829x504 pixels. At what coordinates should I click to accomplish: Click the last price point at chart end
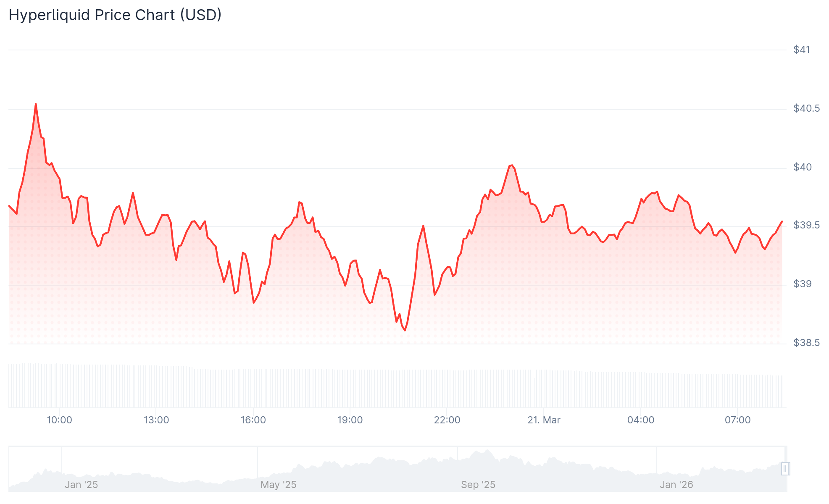(x=782, y=221)
